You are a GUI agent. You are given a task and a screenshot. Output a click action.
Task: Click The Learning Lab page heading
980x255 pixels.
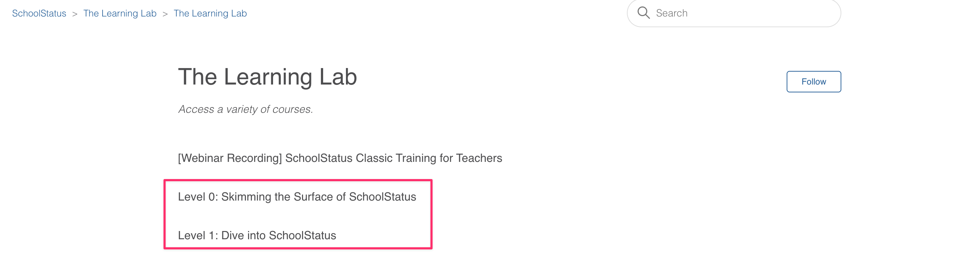point(267,77)
